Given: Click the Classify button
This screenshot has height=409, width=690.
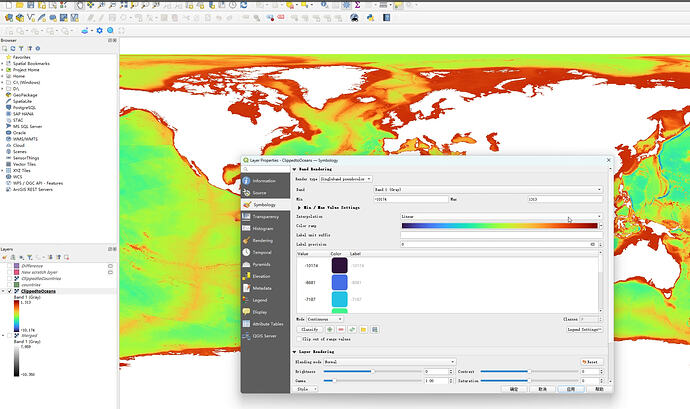Looking at the screenshot, I should (x=309, y=328).
